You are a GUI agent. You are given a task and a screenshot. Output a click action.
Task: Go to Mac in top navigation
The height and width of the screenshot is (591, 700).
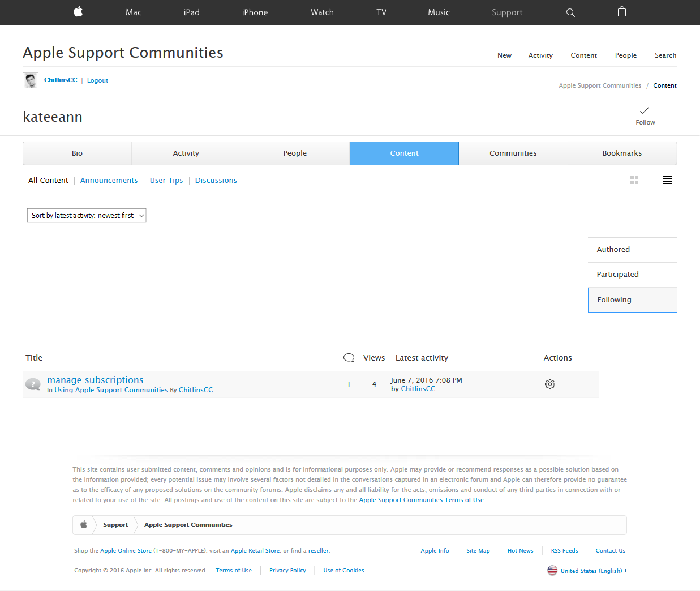click(134, 12)
